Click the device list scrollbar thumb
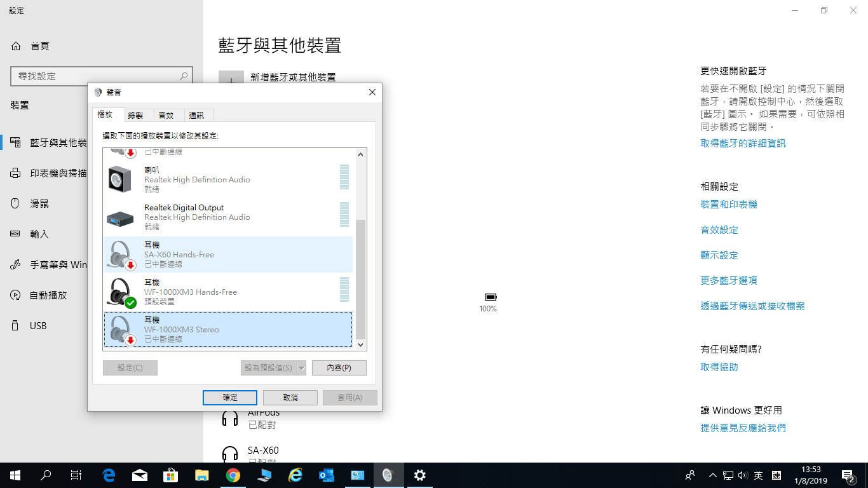Image resolution: width=868 pixels, height=488 pixels. [x=361, y=280]
